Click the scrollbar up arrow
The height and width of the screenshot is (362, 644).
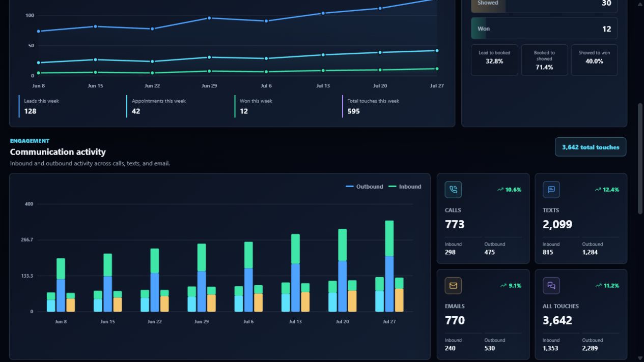pos(640,3)
